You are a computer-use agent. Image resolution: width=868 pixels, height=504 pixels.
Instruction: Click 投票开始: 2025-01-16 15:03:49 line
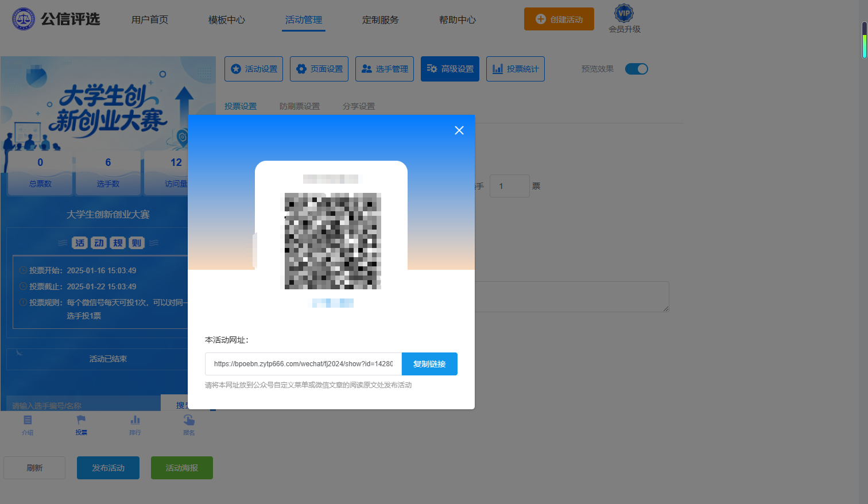(77, 270)
